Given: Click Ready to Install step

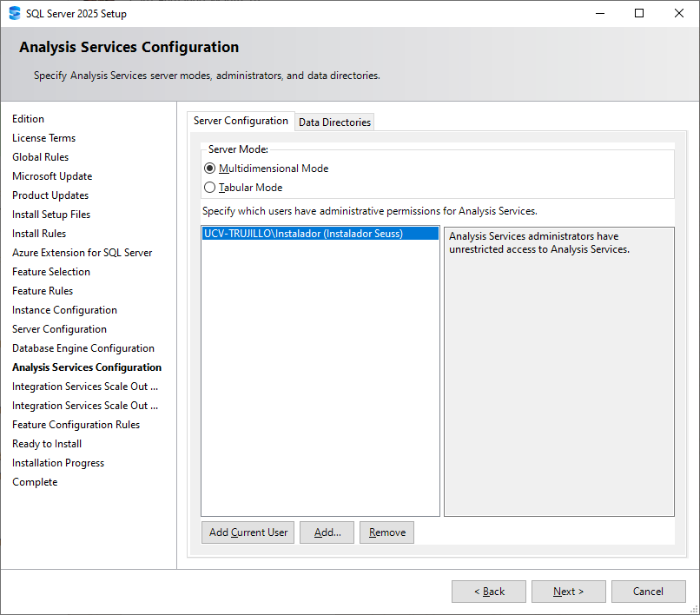Looking at the screenshot, I should point(47,444).
